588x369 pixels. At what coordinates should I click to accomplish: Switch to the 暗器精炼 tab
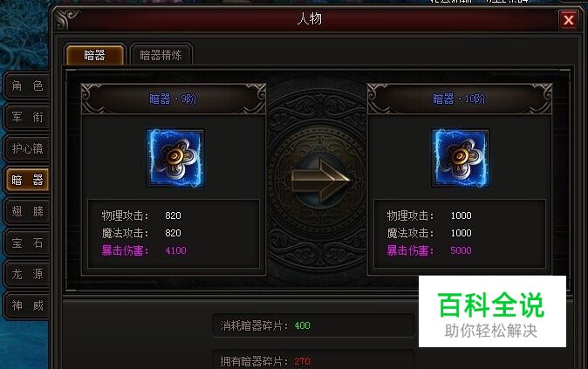point(161,55)
